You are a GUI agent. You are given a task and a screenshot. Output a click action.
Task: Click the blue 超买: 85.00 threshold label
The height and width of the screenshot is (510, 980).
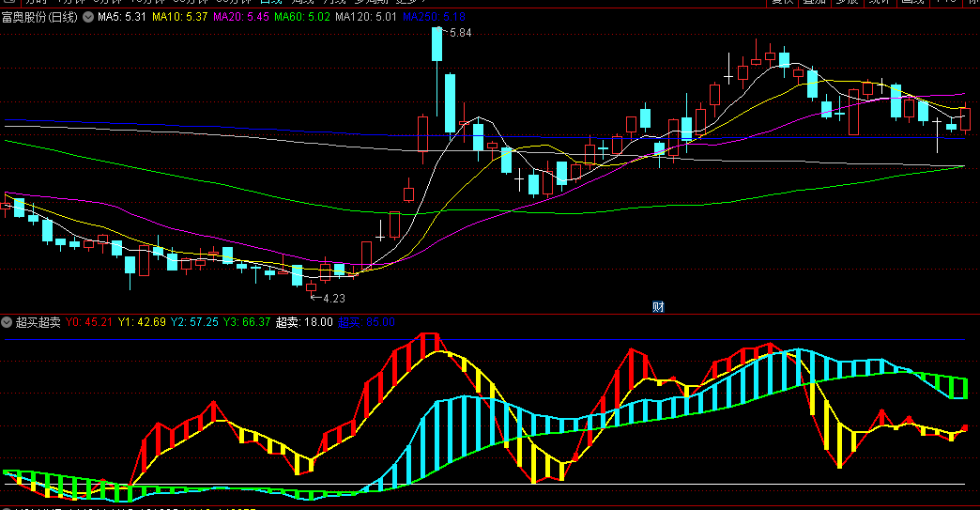366,322
